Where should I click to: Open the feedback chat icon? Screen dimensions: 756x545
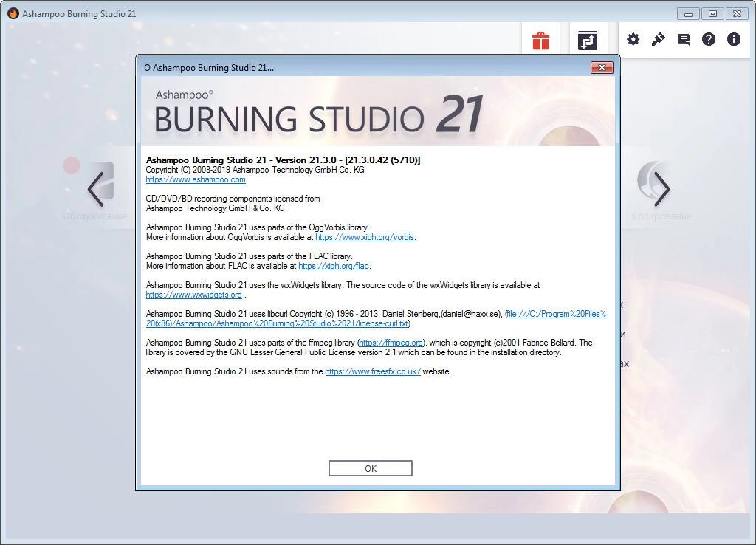683,39
